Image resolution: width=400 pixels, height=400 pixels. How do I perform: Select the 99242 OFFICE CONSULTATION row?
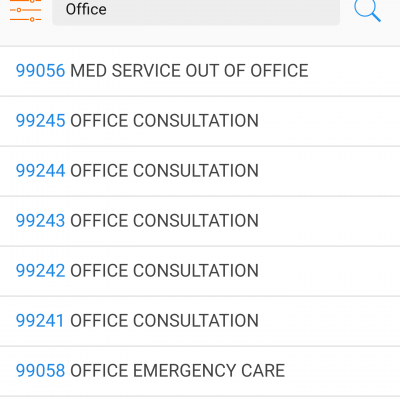[x=200, y=271]
